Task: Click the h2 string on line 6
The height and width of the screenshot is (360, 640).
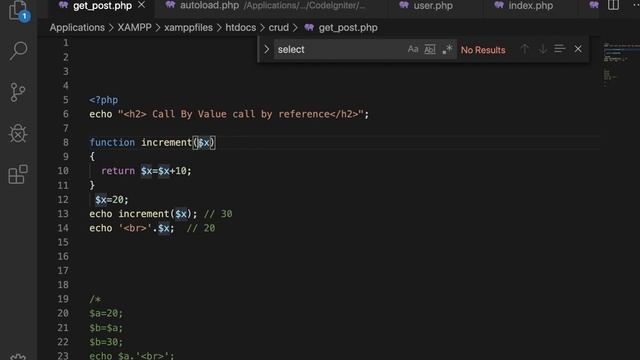Action: (x=241, y=114)
